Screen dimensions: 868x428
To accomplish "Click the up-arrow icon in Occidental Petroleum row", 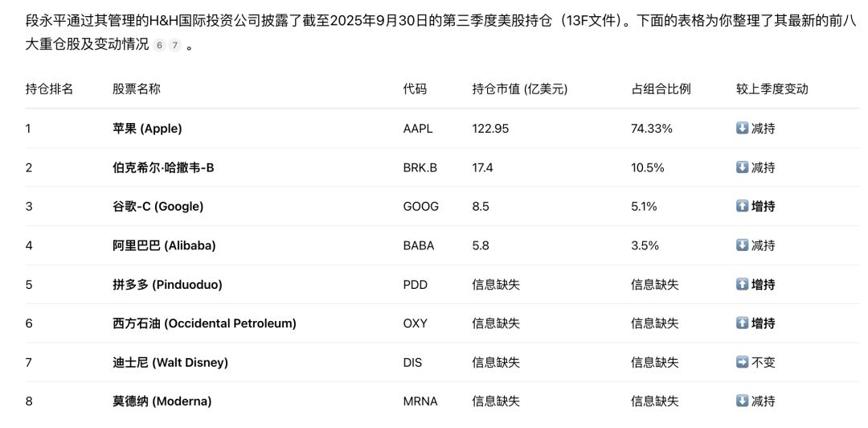I will click(x=742, y=323).
